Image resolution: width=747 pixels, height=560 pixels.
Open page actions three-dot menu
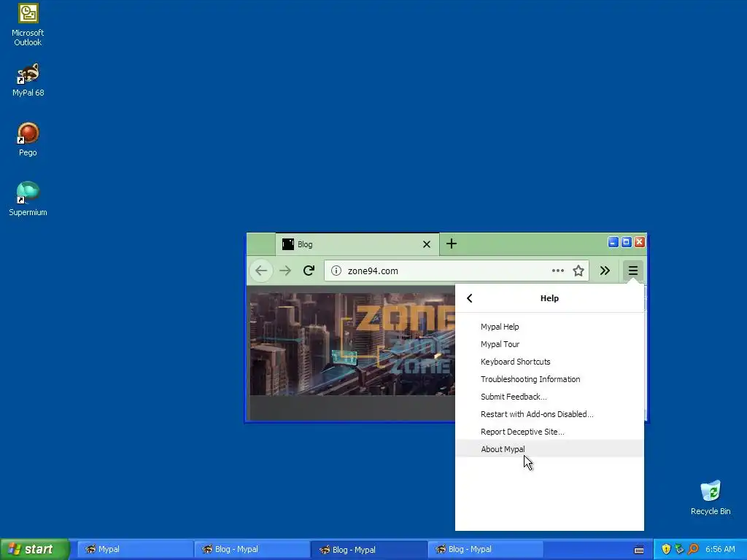click(x=557, y=271)
